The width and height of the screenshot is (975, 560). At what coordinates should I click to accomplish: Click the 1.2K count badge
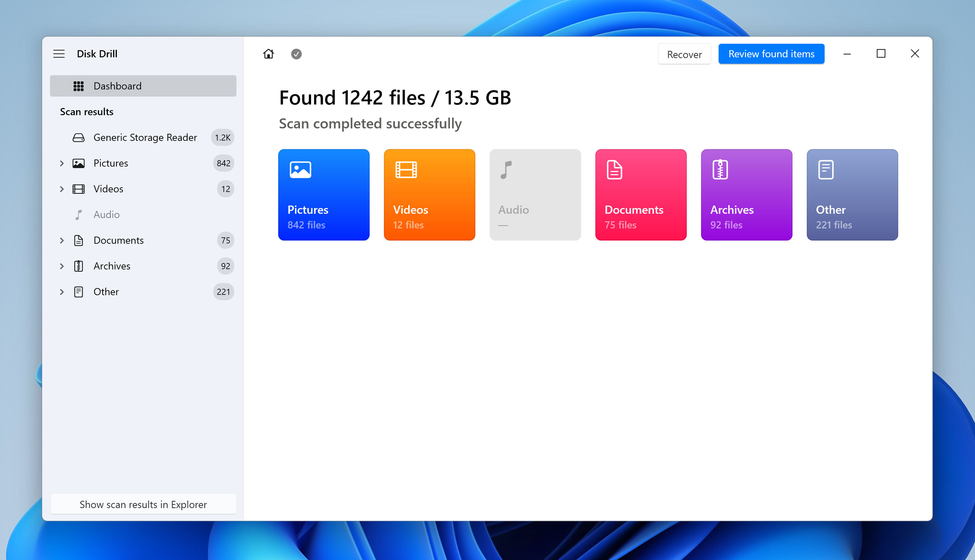coord(222,138)
